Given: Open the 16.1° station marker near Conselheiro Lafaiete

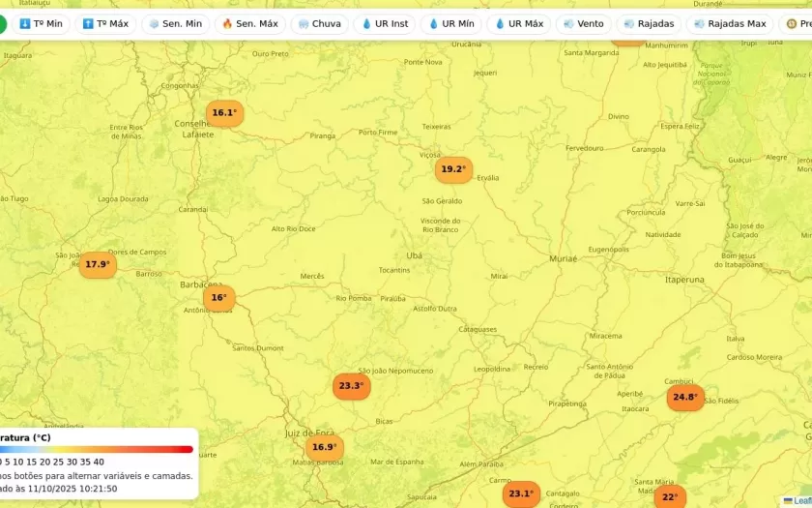Looking at the screenshot, I should point(224,113).
